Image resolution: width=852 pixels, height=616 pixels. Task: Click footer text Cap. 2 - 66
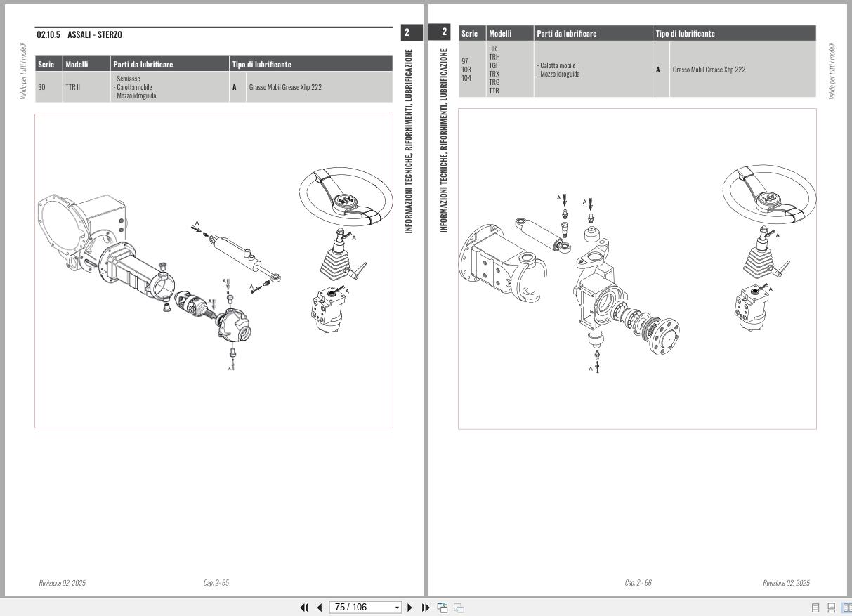pyautogui.click(x=638, y=583)
